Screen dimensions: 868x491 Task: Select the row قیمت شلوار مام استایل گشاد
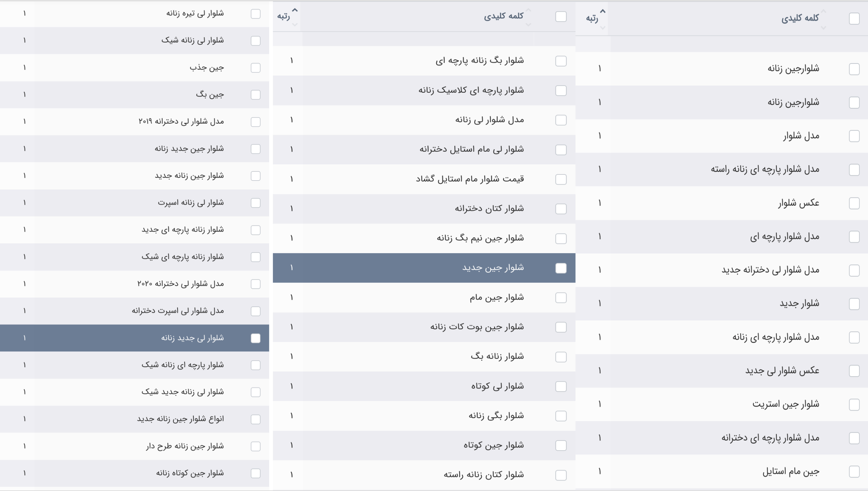point(424,179)
